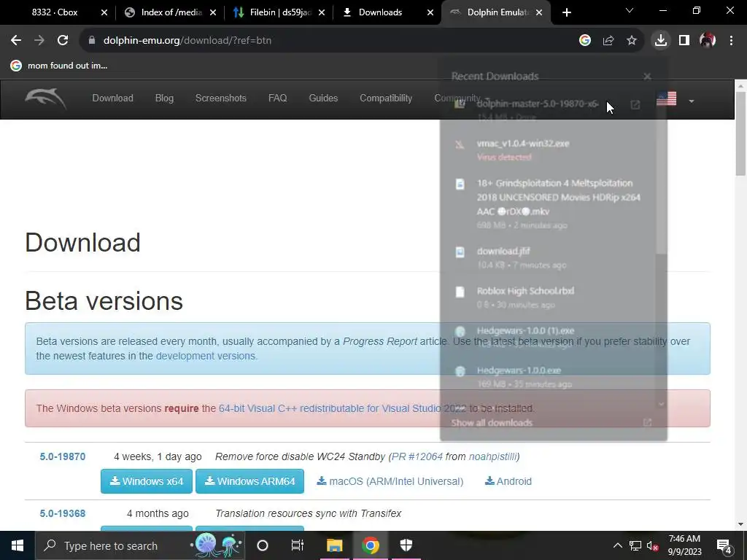Open the 64-bit Visual C++ redistributable link
The image size is (747, 560).
(x=343, y=408)
